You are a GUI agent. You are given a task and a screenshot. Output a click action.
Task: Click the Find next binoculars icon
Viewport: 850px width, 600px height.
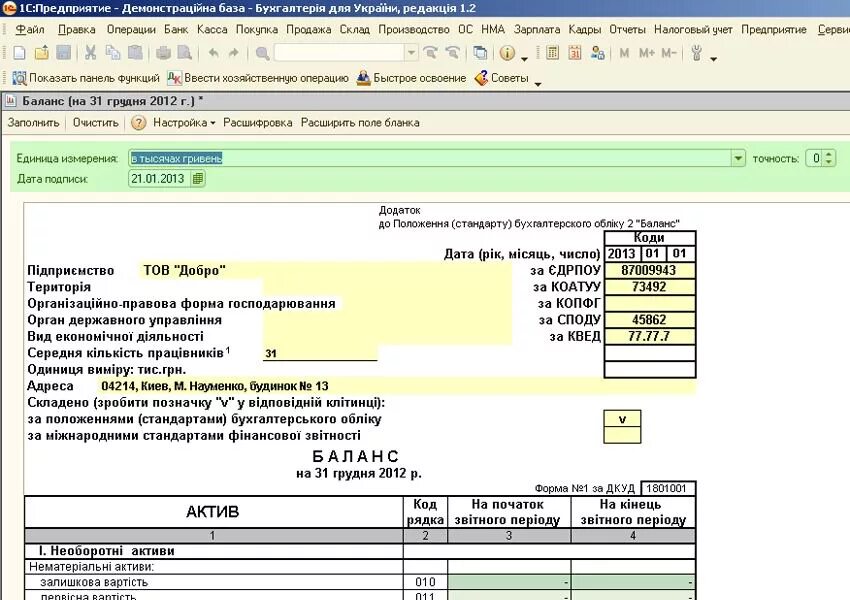[x=430, y=53]
